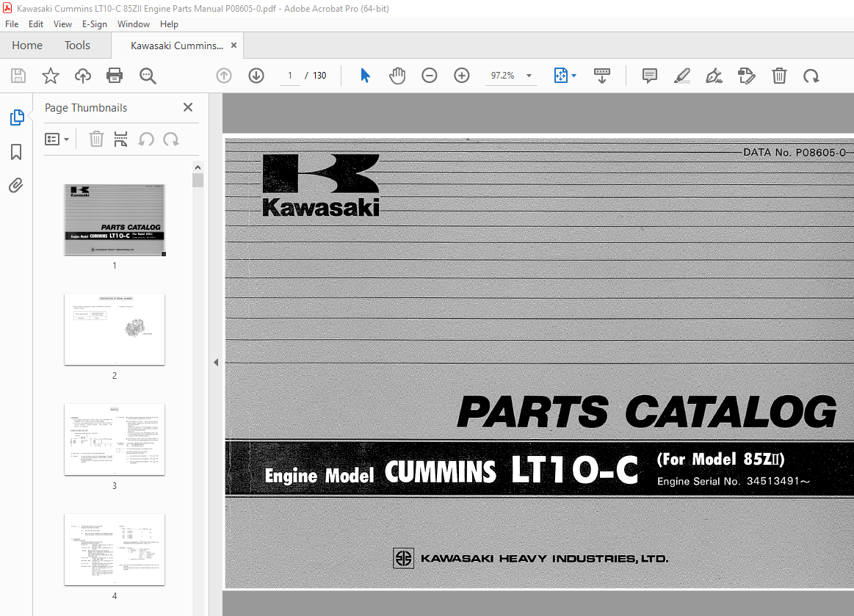
Task: Click the fit page icon
Action: tap(560, 76)
